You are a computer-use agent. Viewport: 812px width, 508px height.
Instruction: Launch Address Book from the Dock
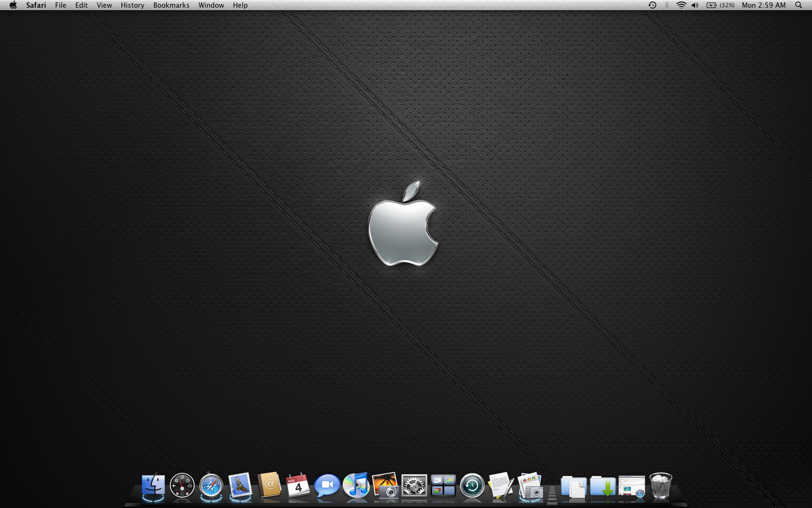click(269, 485)
